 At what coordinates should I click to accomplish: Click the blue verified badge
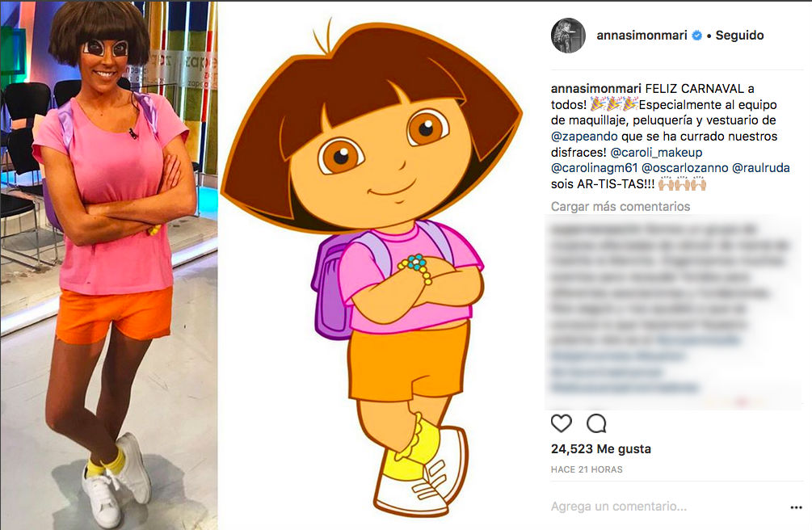coord(697,36)
